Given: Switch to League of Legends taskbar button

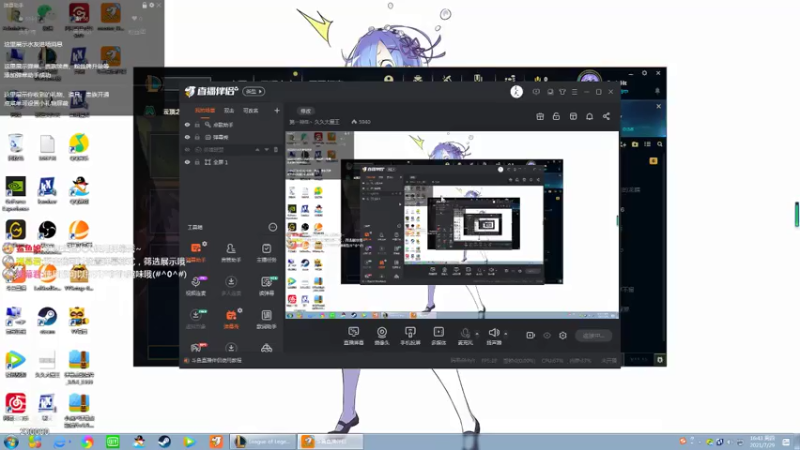Looking at the screenshot, I should click(263, 441).
